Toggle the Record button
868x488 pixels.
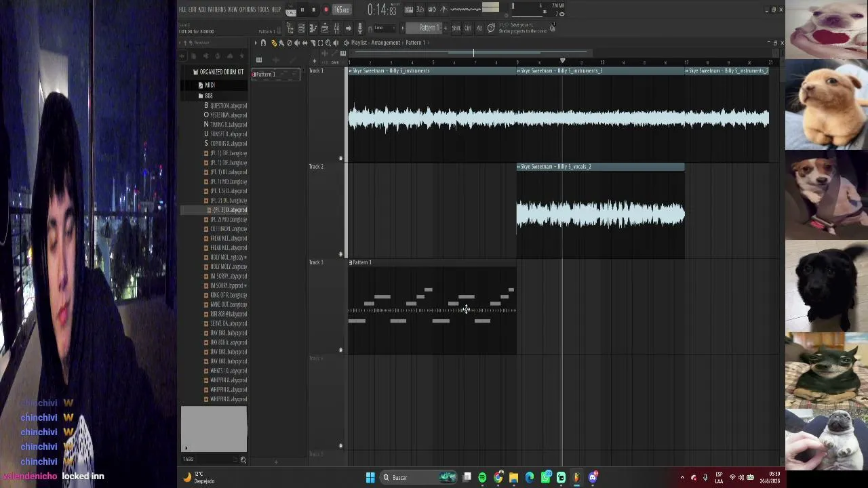325,9
